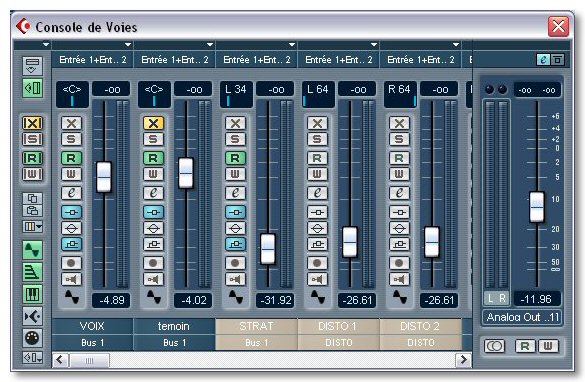
Task: Toggle master stereo link button
Action: 494,346
